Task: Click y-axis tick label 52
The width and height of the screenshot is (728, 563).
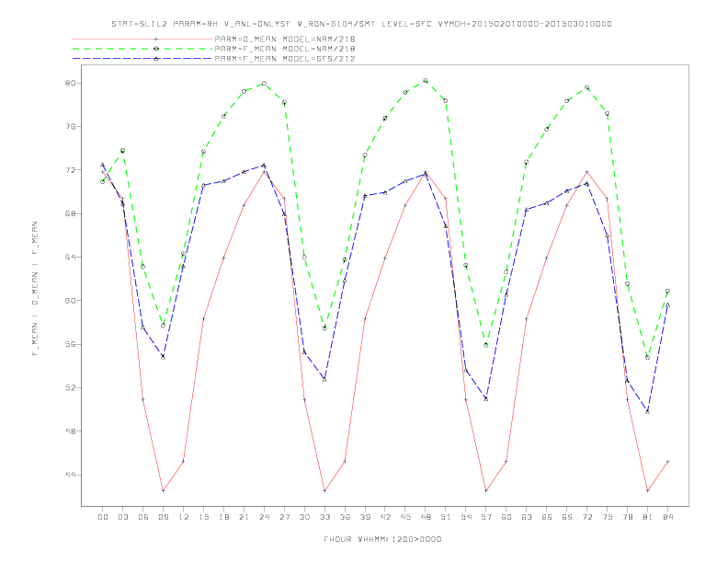Action: [72, 387]
